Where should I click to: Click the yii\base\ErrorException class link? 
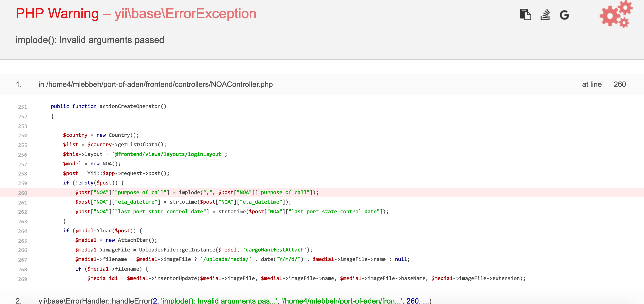(x=185, y=14)
